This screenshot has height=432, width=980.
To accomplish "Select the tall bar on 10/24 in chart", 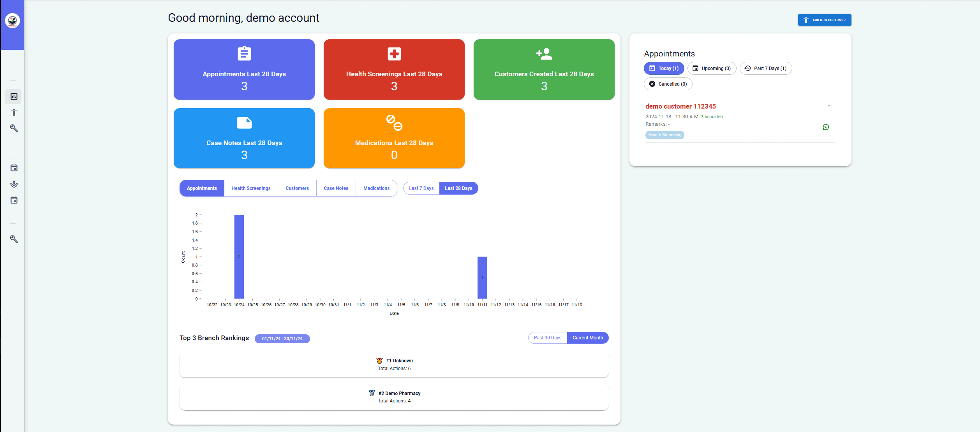I will [x=239, y=257].
